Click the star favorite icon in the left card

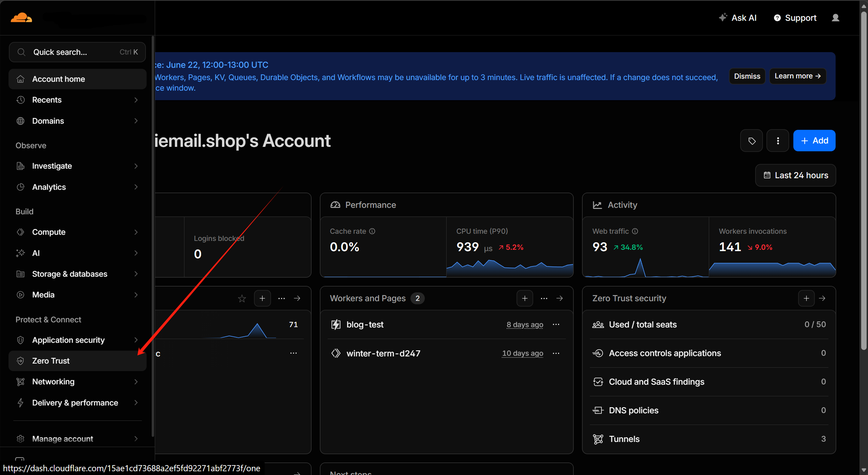[x=242, y=299]
